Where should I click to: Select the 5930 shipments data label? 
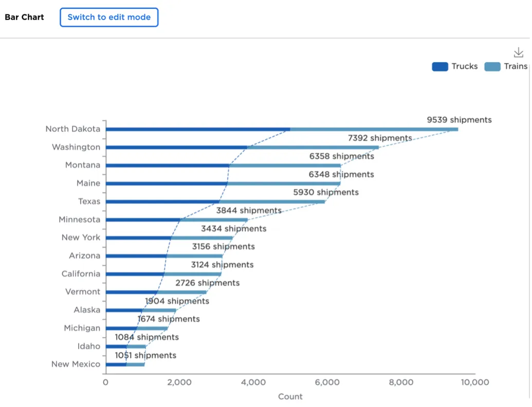pyautogui.click(x=326, y=192)
